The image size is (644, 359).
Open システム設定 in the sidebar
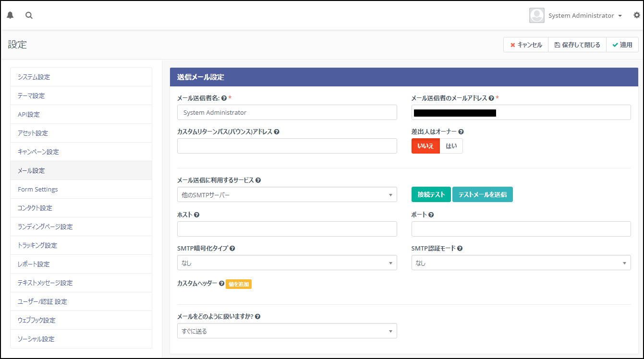34,77
